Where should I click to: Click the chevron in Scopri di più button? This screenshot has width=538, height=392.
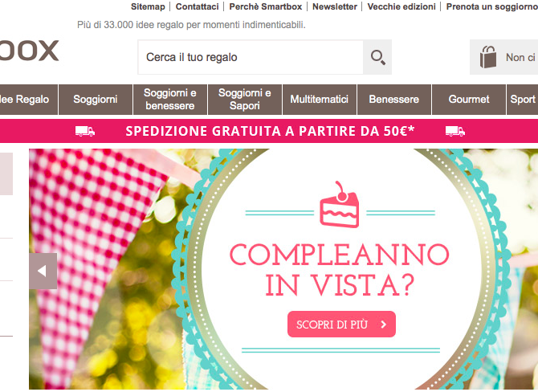(x=384, y=325)
